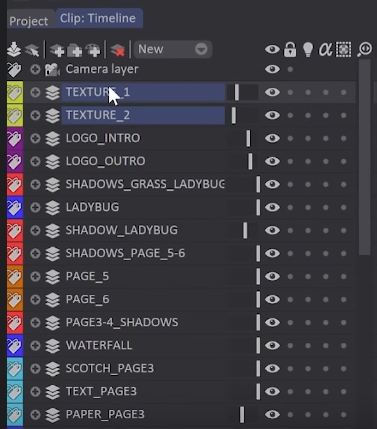The height and width of the screenshot is (429, 377).
Task: Add a new animation layer icon
Action: pos(57,50)
